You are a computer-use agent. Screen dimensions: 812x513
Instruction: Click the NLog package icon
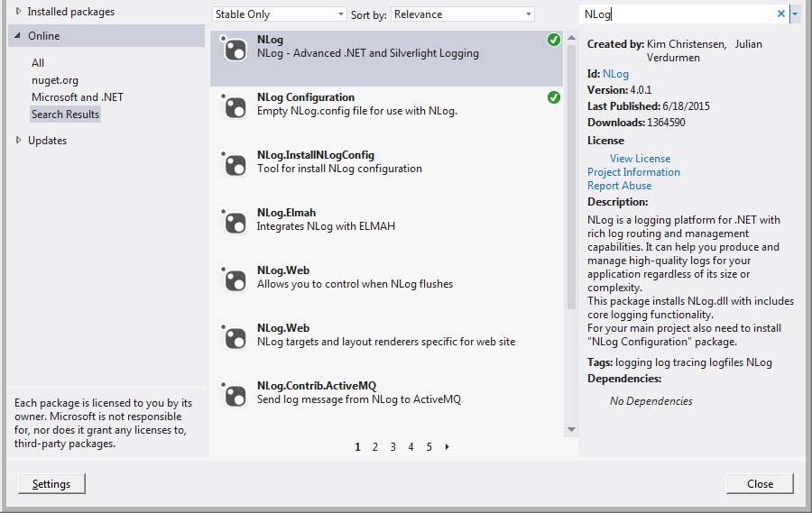235,50
